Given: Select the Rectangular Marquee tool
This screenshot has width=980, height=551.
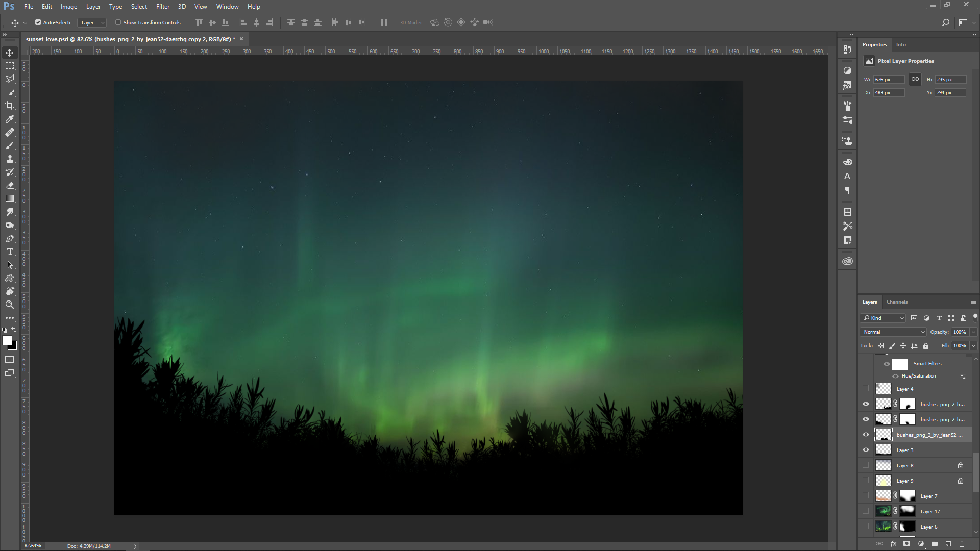Looking at the screenshot, I should (x=10, y=66).
